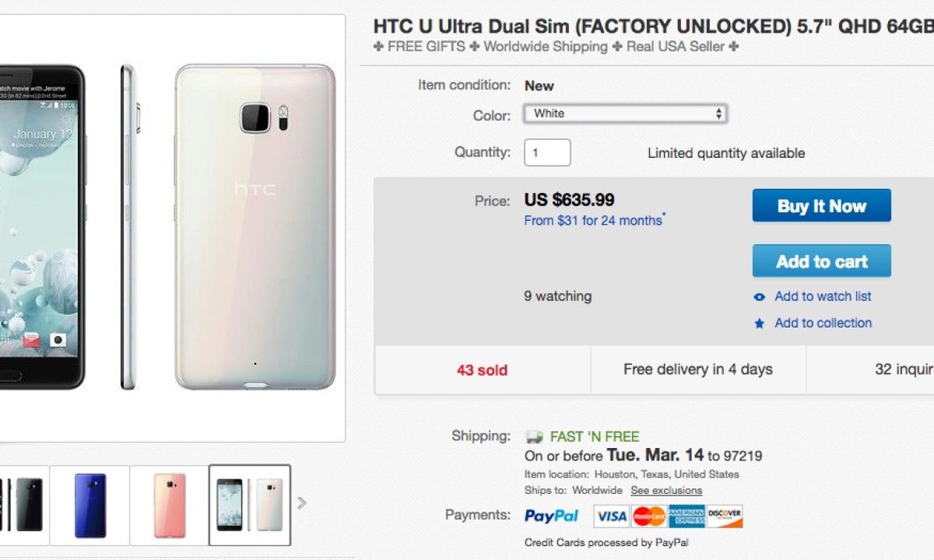934x560 pixels.
Task: Click the Add to collection link
Action: tap(823, 323)
